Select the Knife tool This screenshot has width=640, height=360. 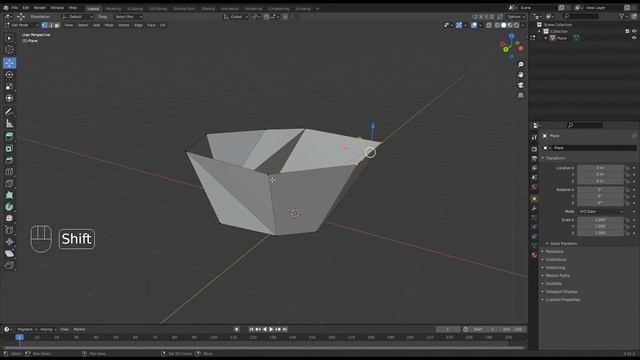click(9, 184)
